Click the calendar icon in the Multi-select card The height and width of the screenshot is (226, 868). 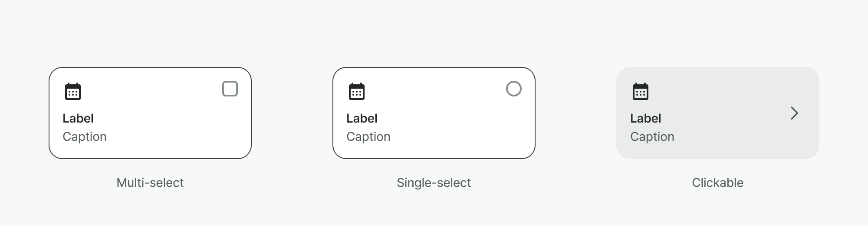pos(72,91)
